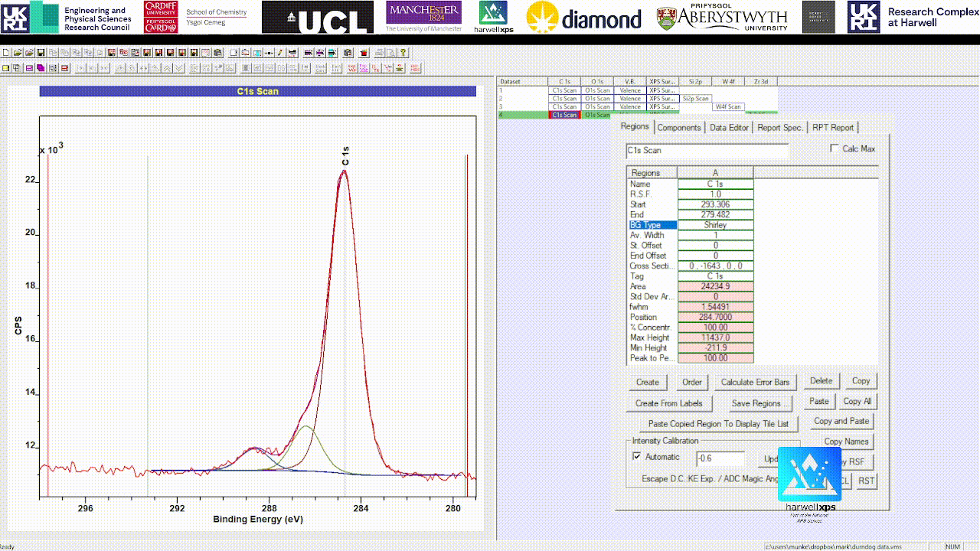
Task: Select highlighted C1s Scan in dataset row 4
Action: tap(564, 115)
